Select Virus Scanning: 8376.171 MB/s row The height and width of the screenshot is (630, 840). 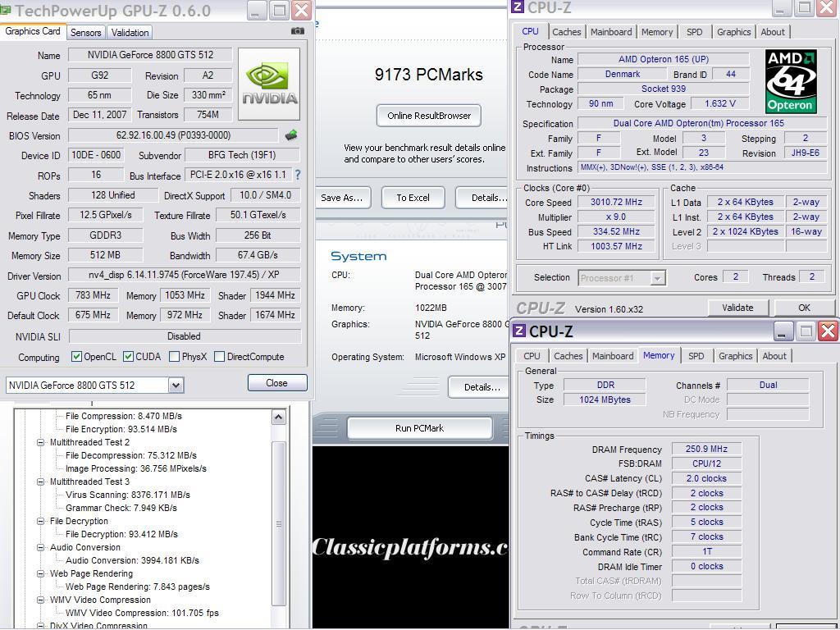click(127, 495)
